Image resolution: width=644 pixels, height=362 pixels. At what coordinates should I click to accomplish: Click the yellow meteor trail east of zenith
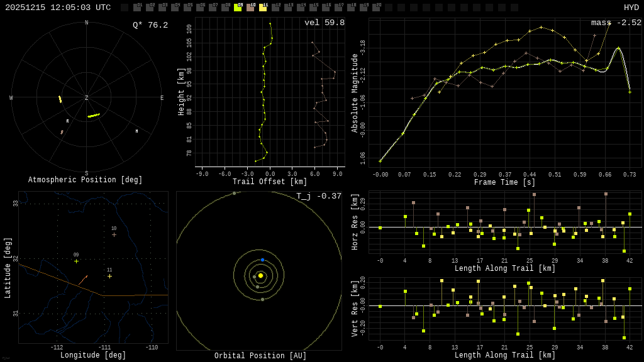point(94,116)
